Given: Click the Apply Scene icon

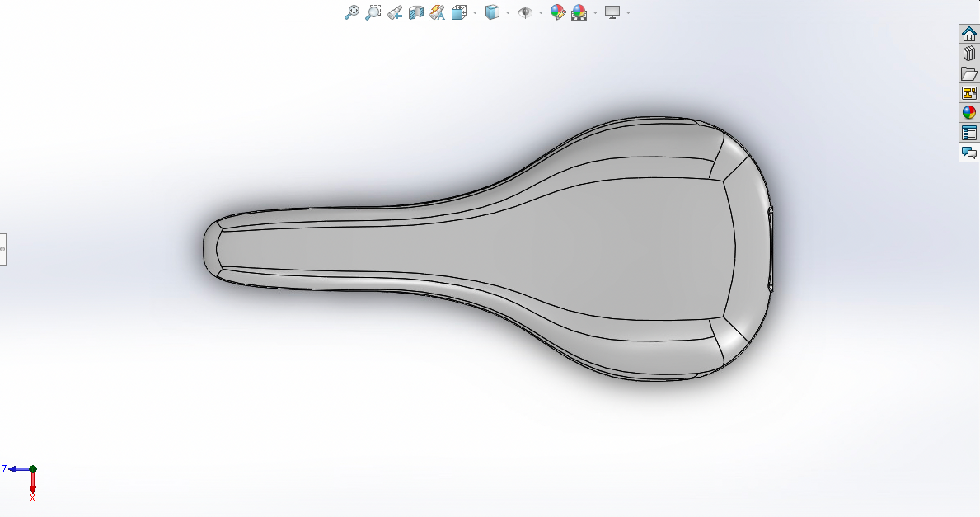Looking at the screenshot, I should [x=579, y=12].
